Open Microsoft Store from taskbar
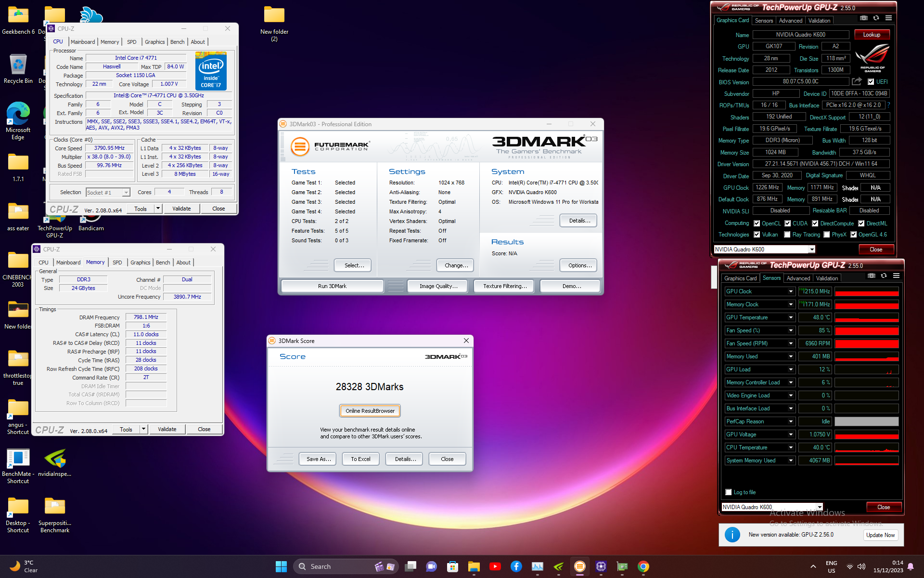The width and height of the screenshot is (924, 578). coord(453,566)
